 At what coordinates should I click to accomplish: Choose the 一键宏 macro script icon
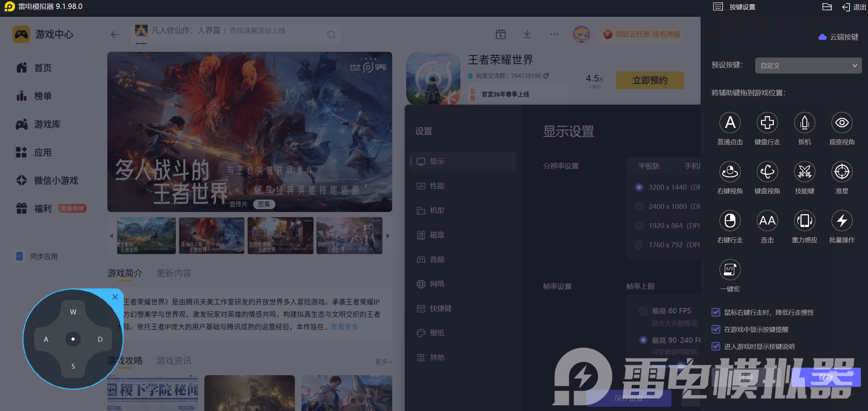click(x=730, y=270)
